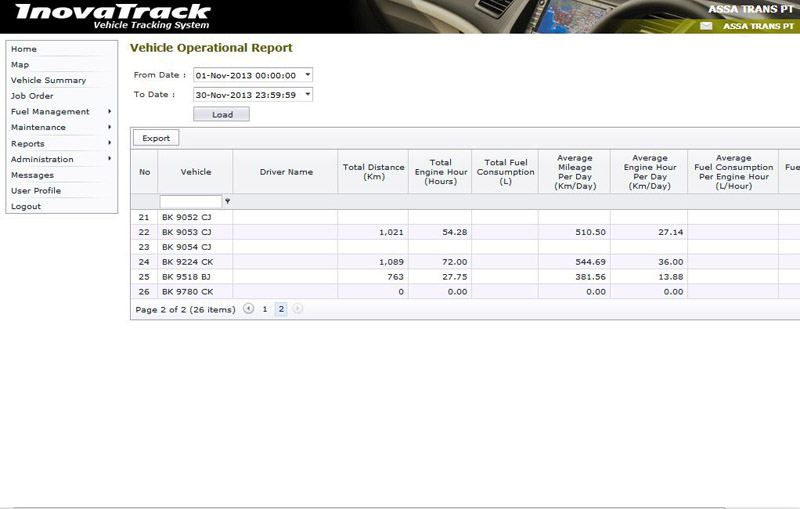Click the InovaTrack logo
This screenshot has height=509, width=800.
(113, 16)
